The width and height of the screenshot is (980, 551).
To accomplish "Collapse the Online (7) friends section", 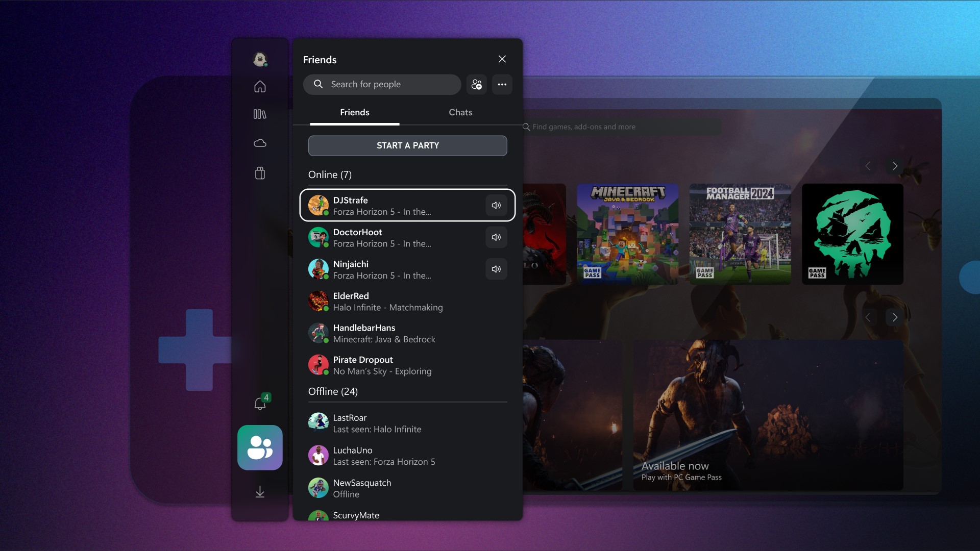I will (x=330, y=174).
